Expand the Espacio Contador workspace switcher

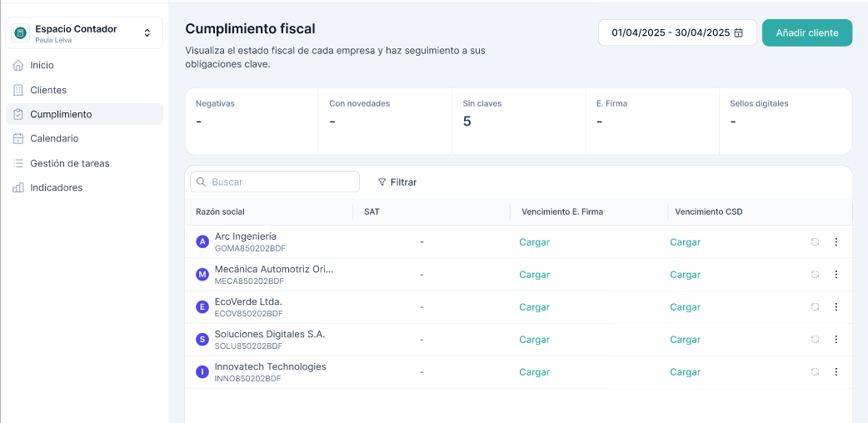click(x=147, y=33)
